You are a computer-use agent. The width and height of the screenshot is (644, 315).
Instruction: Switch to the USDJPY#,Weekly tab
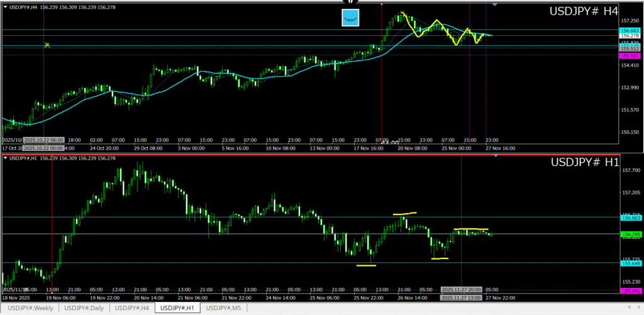pyautogui.click(x=30, y=307)
